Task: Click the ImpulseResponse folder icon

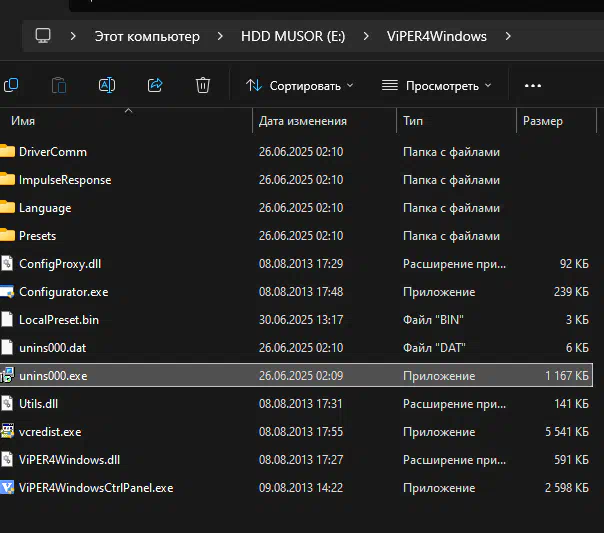Action: click(x=7, y=179)
